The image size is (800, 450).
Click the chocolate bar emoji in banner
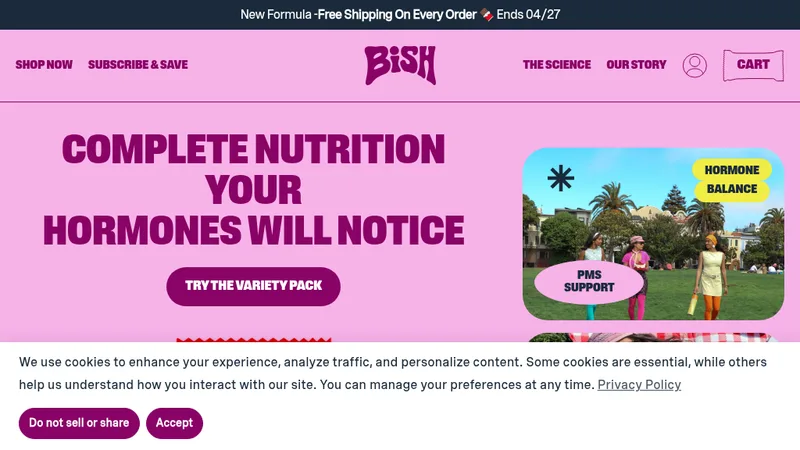click(x=487, y=15)
